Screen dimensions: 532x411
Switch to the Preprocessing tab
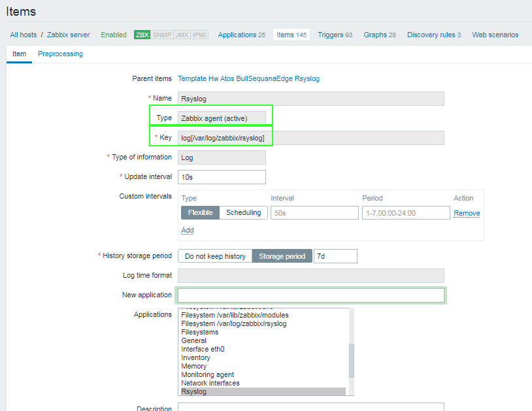pos(60,54)
